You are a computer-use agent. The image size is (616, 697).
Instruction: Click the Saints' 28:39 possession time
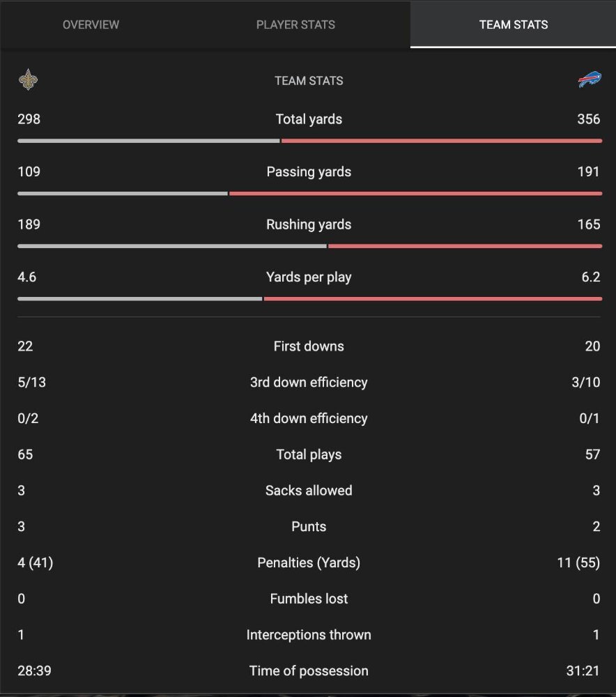pos(34,671)
